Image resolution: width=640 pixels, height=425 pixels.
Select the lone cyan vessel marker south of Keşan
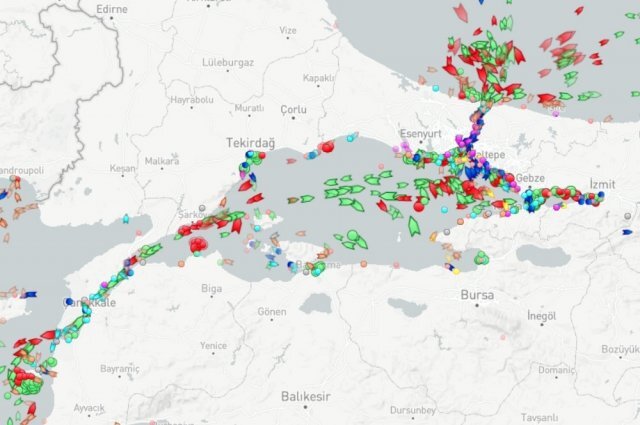[x=126, y=219]
